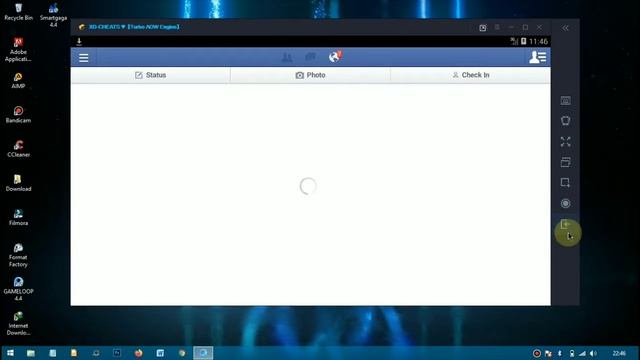Viewport: 640px width, 360px height.
Task: Open the messages icon in Facebook header
Action: pyautogui.click(x=311, y=57)
